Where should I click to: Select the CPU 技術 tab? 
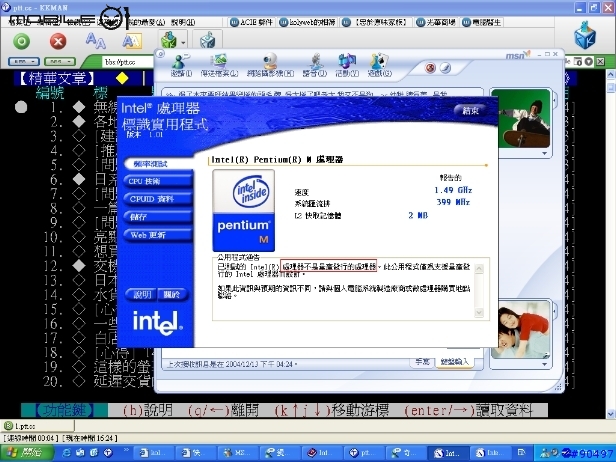(x=158, y=182)
